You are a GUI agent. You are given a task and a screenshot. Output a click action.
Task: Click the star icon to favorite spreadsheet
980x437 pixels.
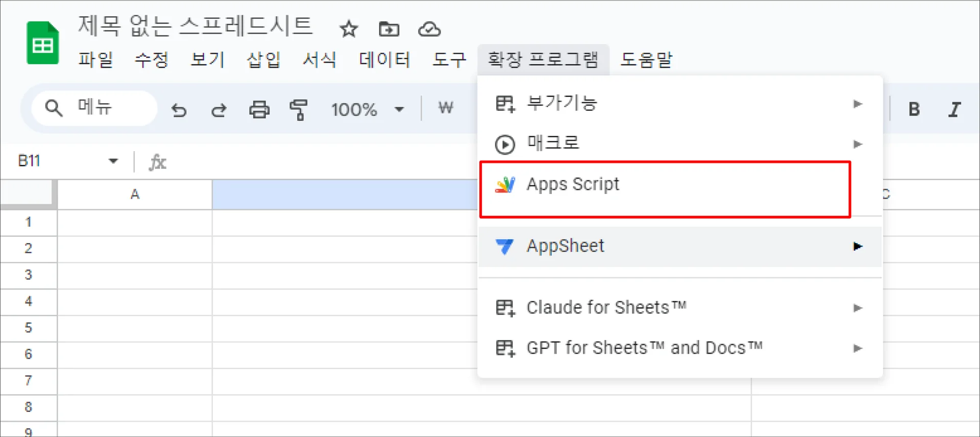[x=349, y=29]
